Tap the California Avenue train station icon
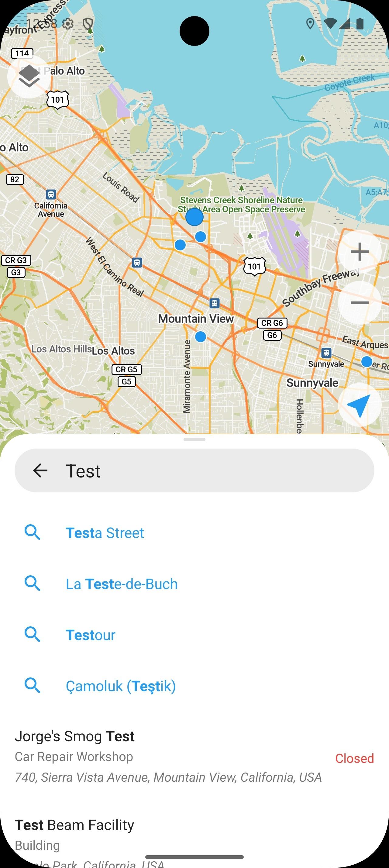 coord(51,195)
